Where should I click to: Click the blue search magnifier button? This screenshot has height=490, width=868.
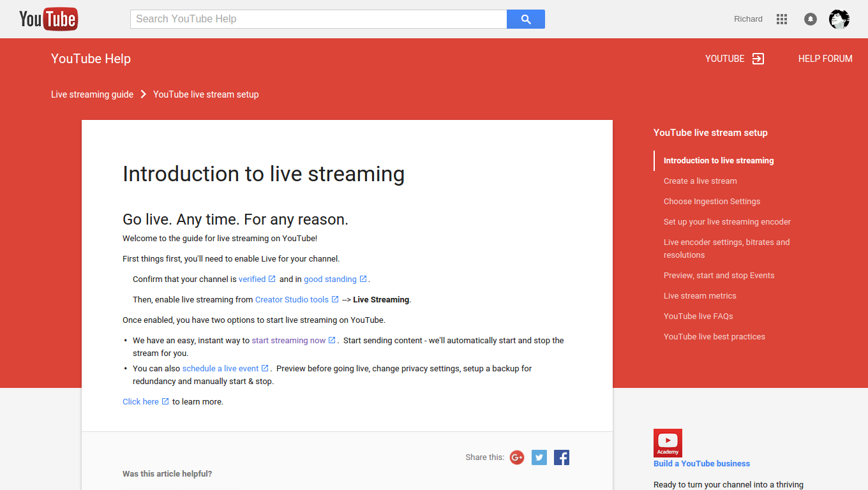[526, 19]
